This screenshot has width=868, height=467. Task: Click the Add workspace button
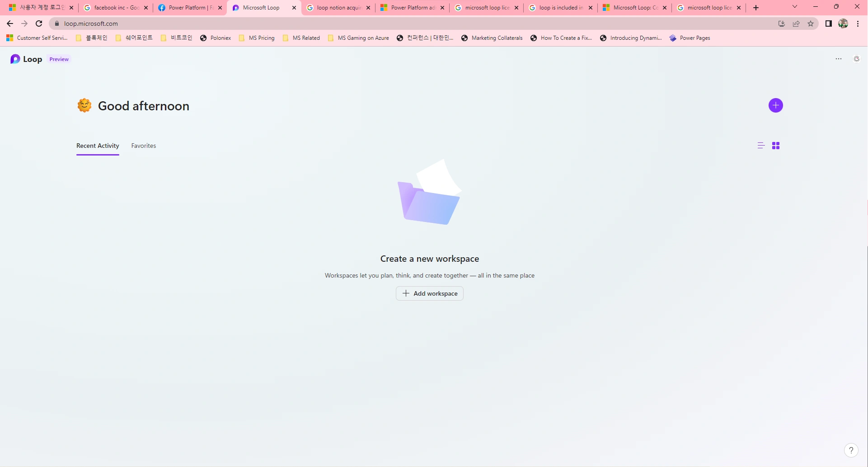pyautogui.click(x=430, y=293)
